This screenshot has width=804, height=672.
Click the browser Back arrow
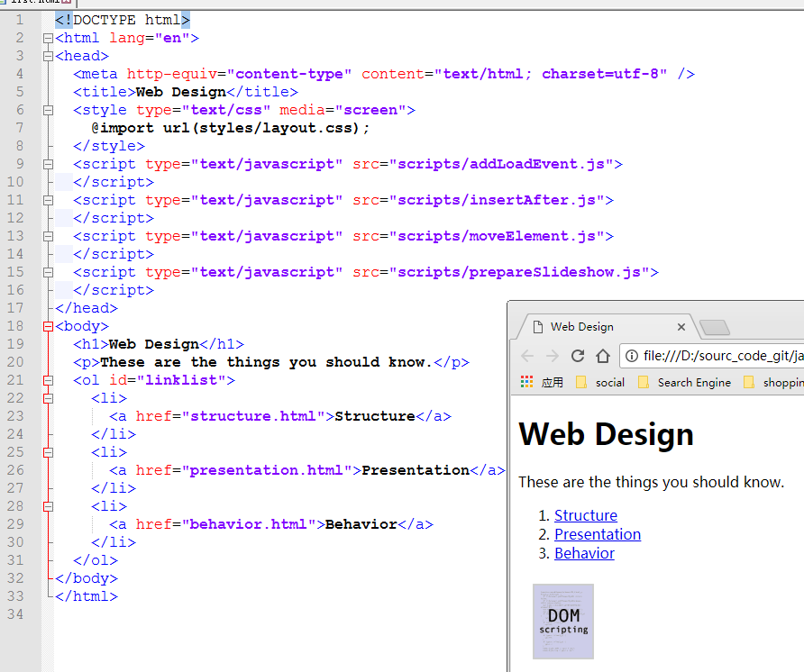tap(527, 356)
